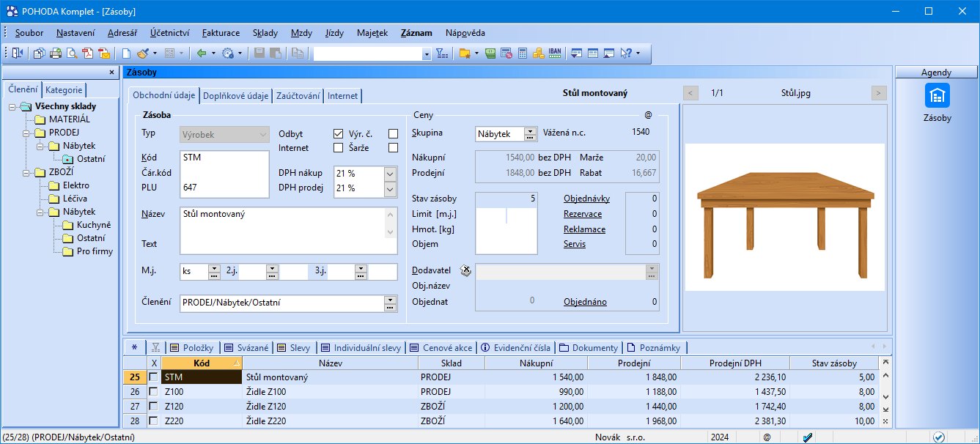
Task: Click the PDF export toolbar icon
Action: (x=88, y=53)
